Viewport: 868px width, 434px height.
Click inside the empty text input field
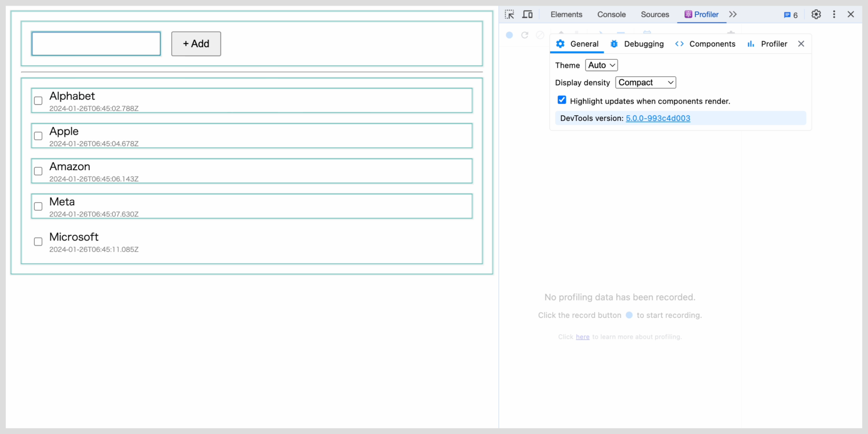click(x=95, y=43)
